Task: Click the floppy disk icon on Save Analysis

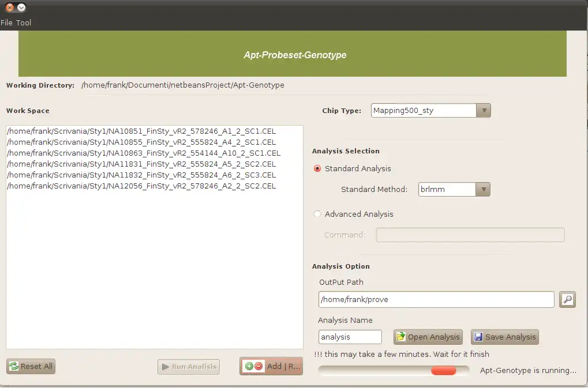Action: point(478,337)
